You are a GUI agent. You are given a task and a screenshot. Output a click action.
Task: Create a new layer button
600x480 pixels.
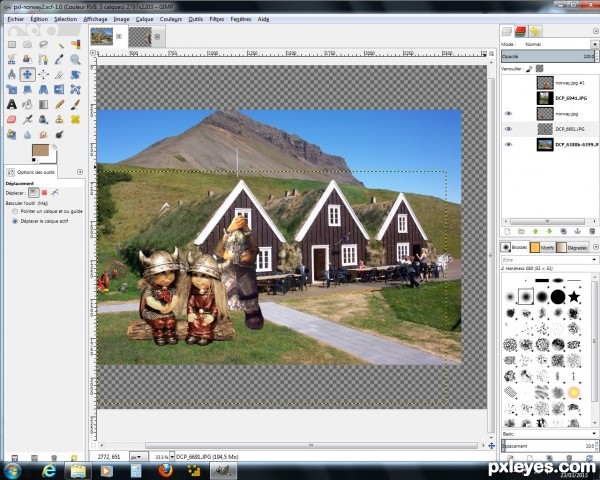(x=507, y=232)
